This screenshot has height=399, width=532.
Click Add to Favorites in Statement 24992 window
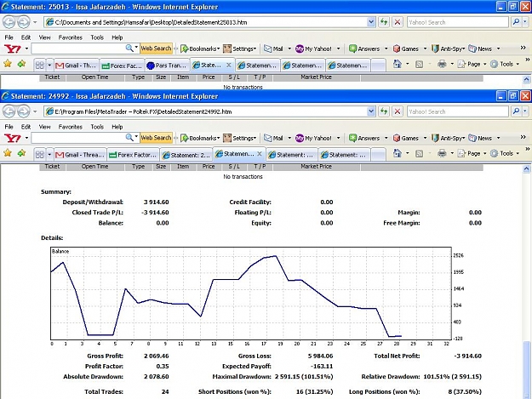point(21,153)
